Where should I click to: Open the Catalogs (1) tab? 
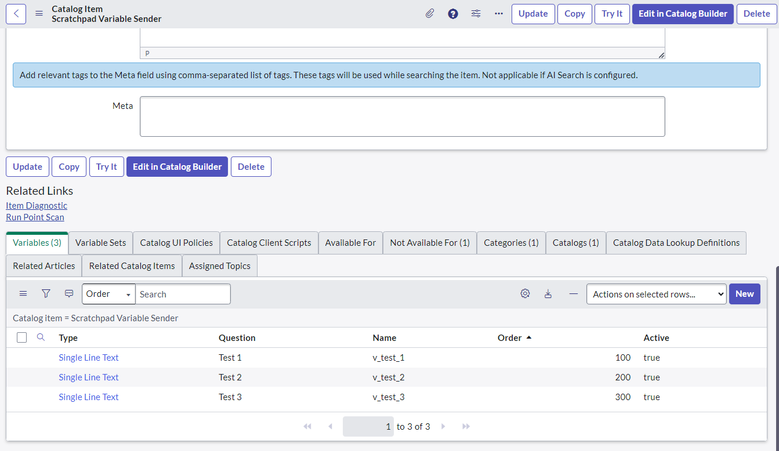(576, 243)
